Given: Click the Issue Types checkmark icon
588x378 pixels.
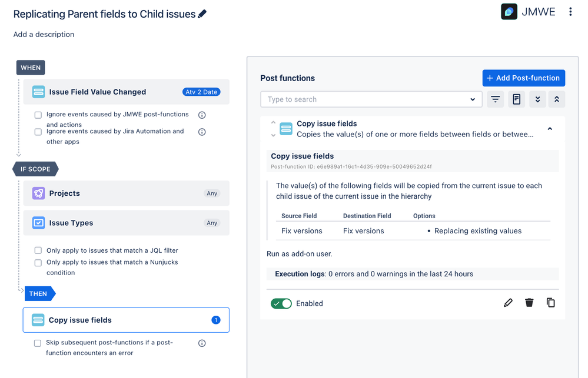Looking at the screenshot, I should pos(39,223).
